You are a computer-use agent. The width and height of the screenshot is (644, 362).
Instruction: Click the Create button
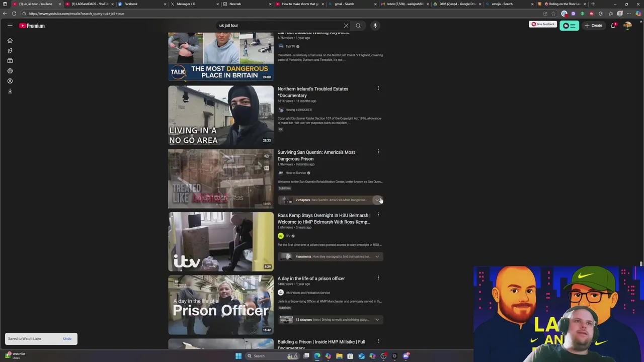click(x=593, y=26)
